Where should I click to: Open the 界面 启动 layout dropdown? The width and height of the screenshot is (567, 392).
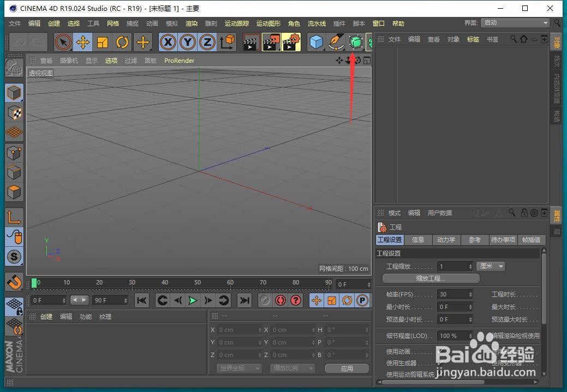[515, 23]
